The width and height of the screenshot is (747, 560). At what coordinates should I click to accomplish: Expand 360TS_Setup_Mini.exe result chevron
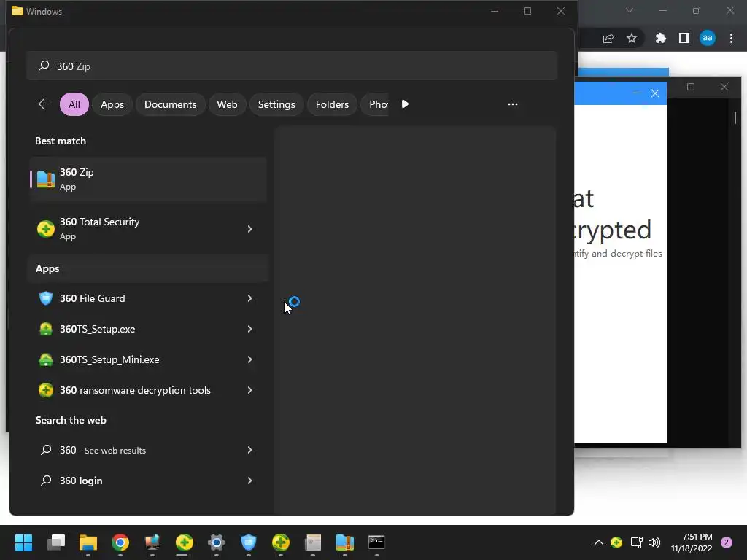(249, 359)
